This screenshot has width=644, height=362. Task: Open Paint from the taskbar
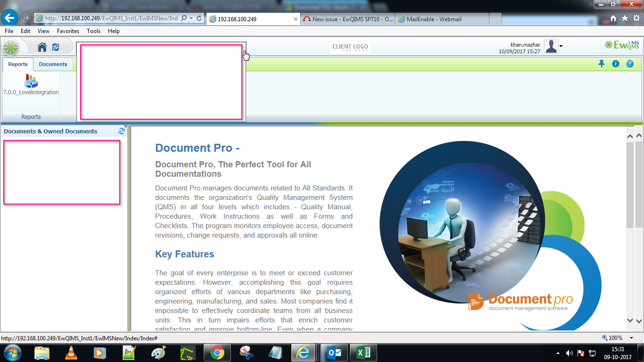pos(158,353)
